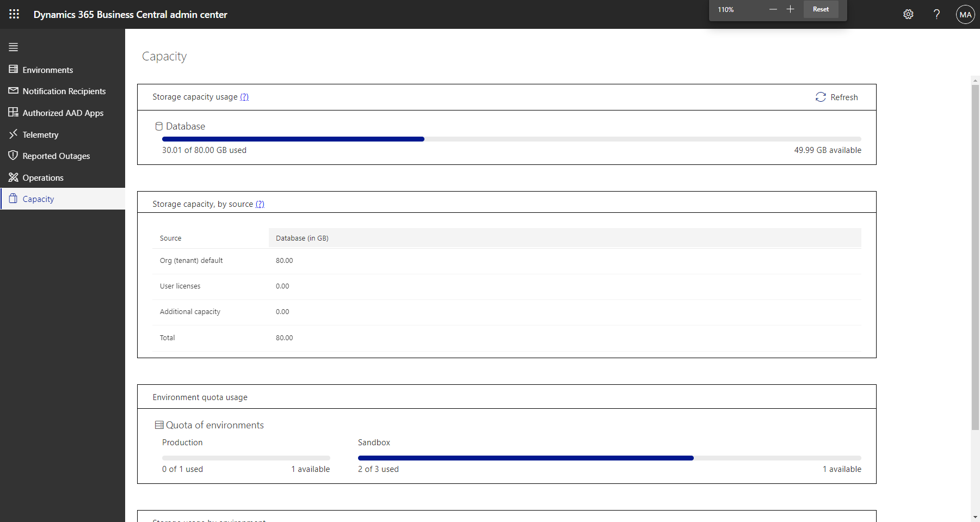
Task: Click the Quota of environments icon
Action: point(159,425)
